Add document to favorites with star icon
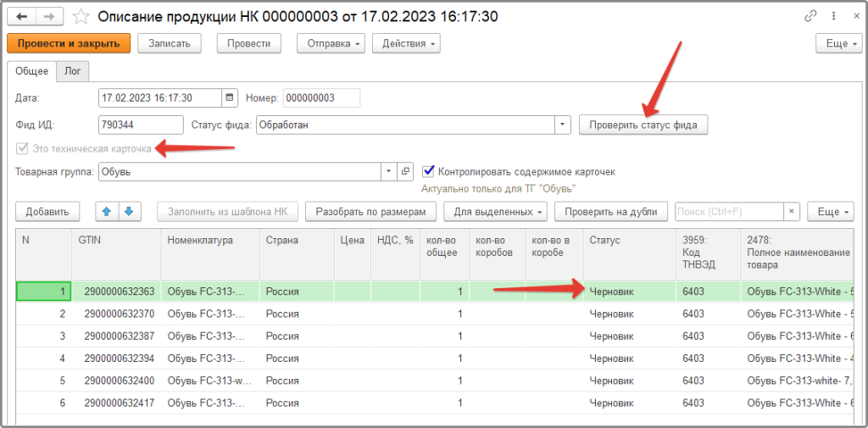Viewport: 868px width, 428px height. coord(81,17)
